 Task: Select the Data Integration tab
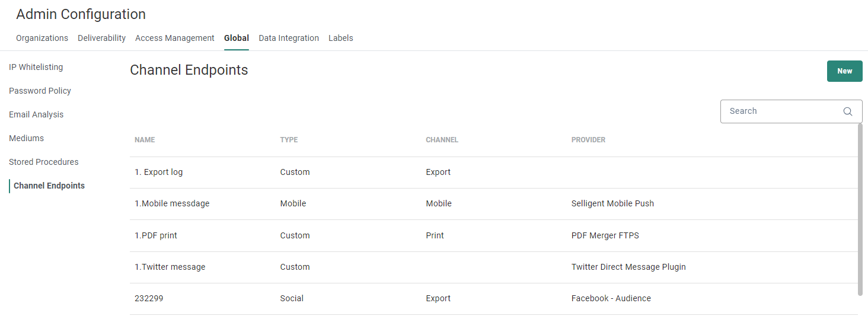[289, 38]
